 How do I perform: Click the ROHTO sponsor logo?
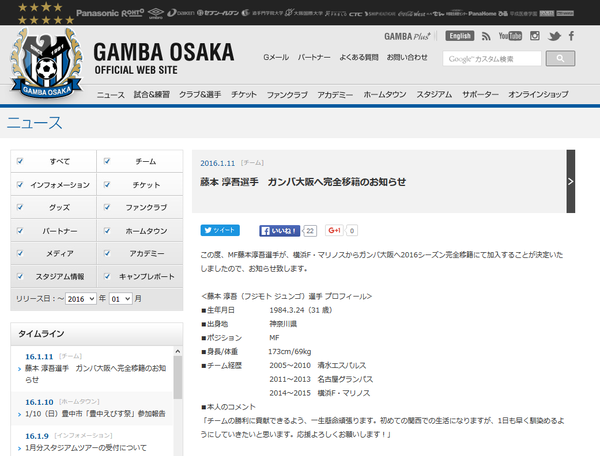(x=132, y=13)
